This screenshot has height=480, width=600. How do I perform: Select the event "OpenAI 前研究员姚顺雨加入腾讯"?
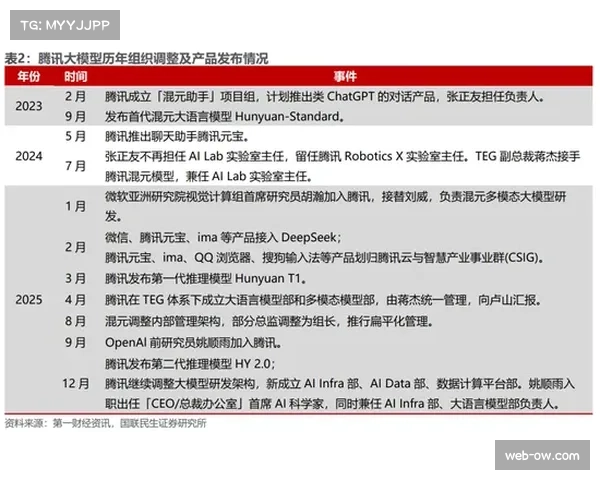click(x=194, y=342)
